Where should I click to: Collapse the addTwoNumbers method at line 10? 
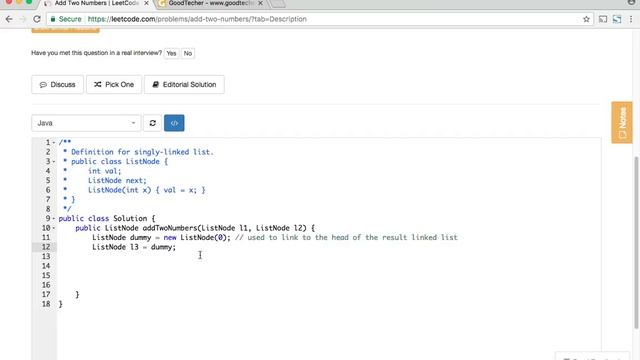[x=54, y=228]
